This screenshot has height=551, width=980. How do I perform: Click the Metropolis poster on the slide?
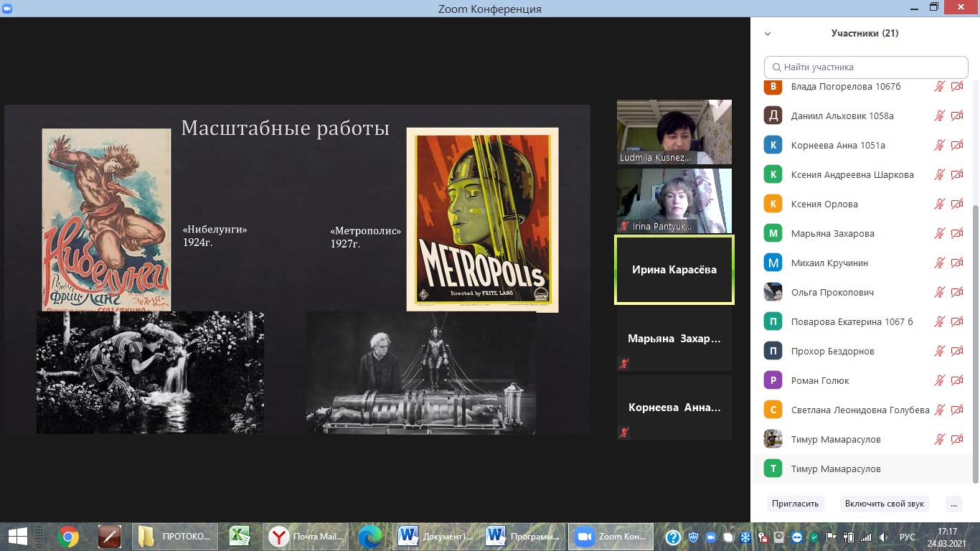(x=482, y=220)
